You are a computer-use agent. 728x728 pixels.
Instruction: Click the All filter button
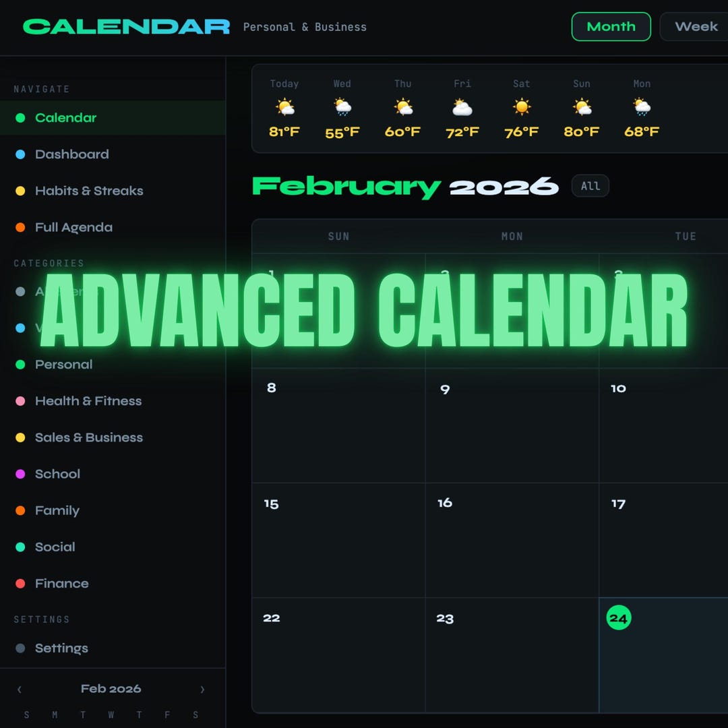[x=590, y=186]
